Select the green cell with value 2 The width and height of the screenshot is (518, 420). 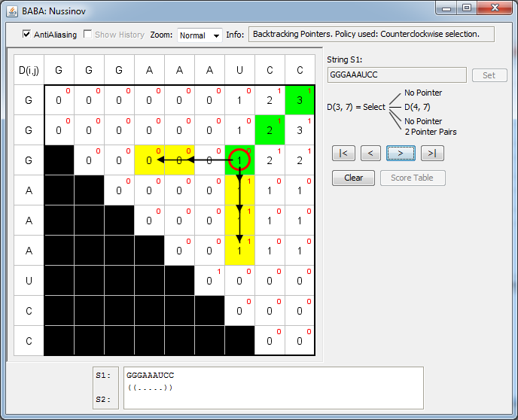click(270, 130)
